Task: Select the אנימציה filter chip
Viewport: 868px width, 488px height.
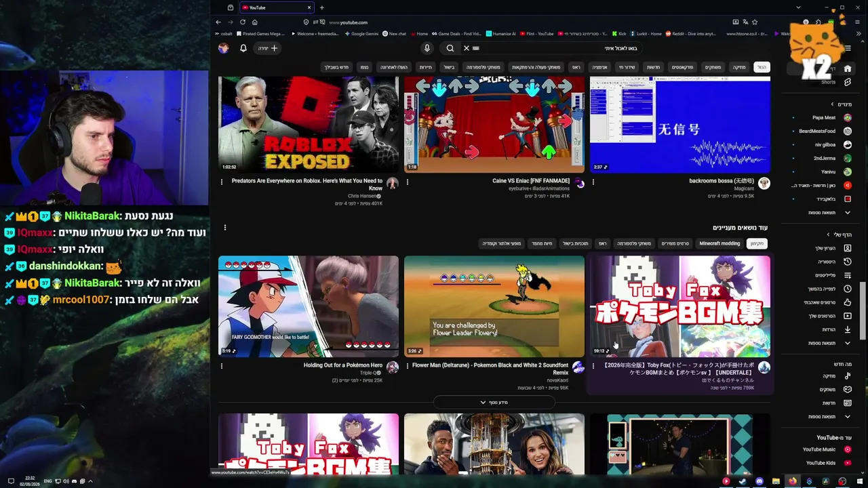Action: pos(600,67)
